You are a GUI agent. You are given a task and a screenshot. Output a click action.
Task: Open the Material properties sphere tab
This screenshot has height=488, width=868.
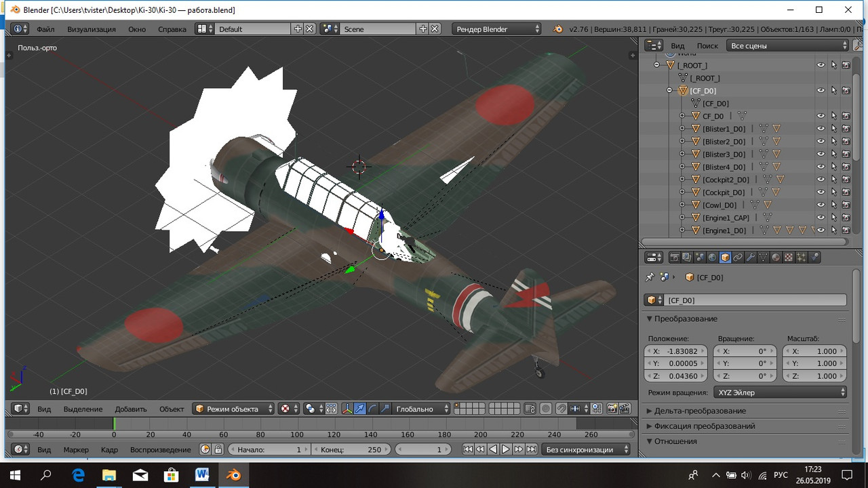point(776,258)
